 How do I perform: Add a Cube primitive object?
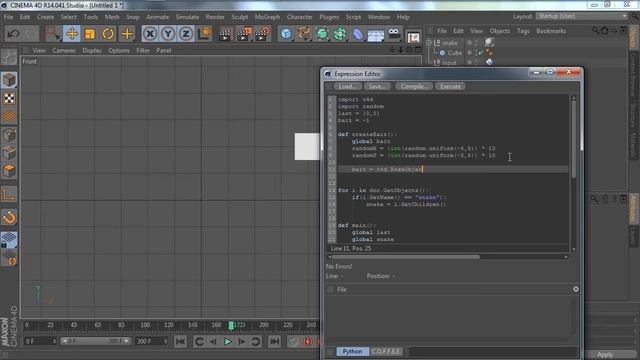coord(287,34)
